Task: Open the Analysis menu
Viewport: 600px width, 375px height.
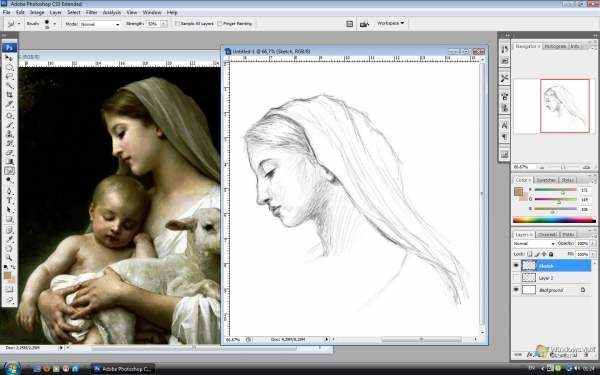Action: point(112,13)
